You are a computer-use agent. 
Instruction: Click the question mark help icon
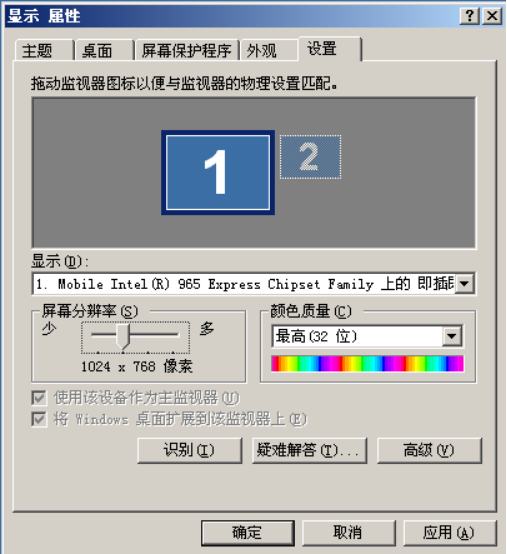tap(469, 16)
